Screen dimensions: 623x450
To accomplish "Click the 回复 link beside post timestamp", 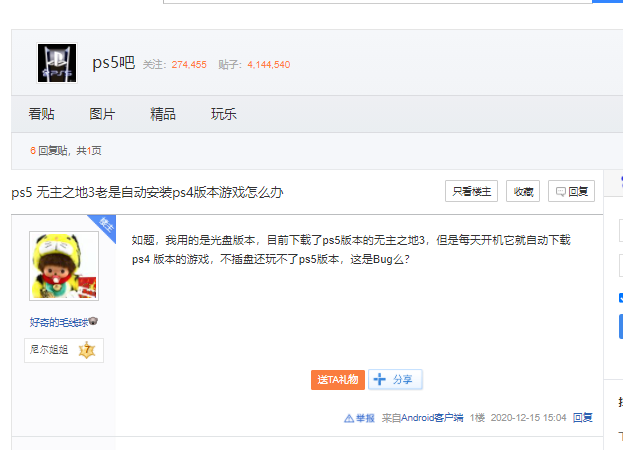I will [x=582, y=418].
